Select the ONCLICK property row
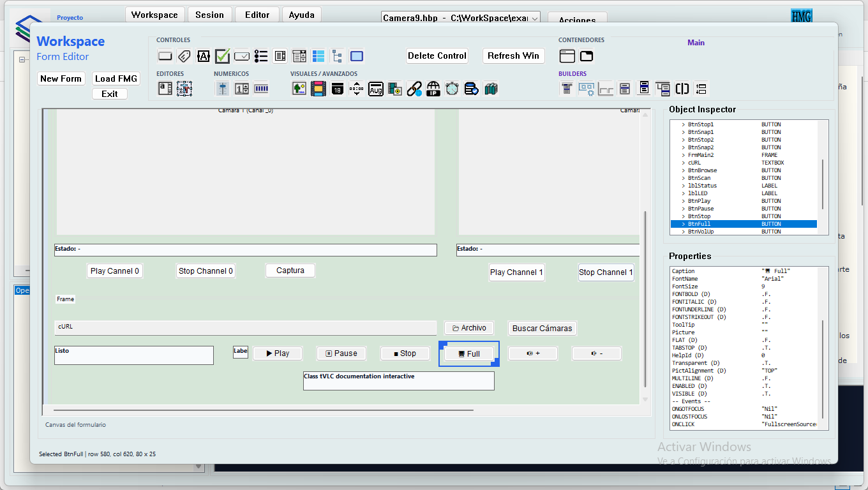The width and height of the screenshot is (868, 490). (x=744, y=424)
